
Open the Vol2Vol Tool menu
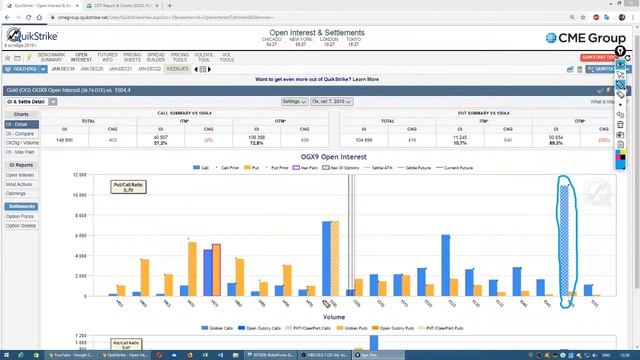[204, 58]
